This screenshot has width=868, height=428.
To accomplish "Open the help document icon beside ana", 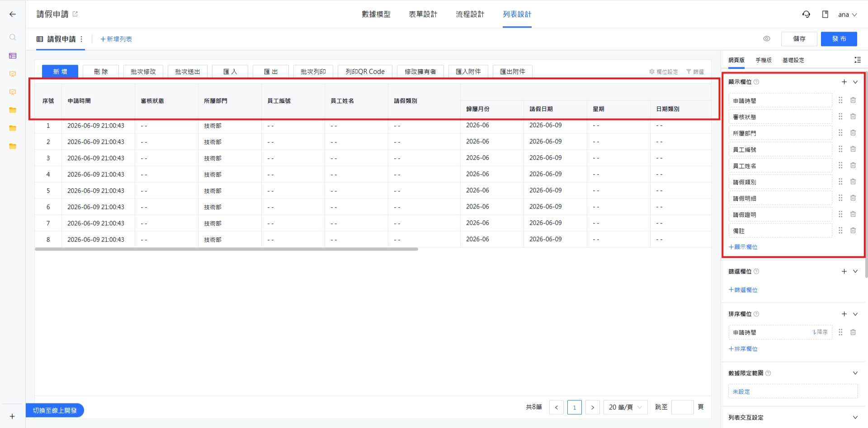I will pyautogui.click(x=825, y=14).
